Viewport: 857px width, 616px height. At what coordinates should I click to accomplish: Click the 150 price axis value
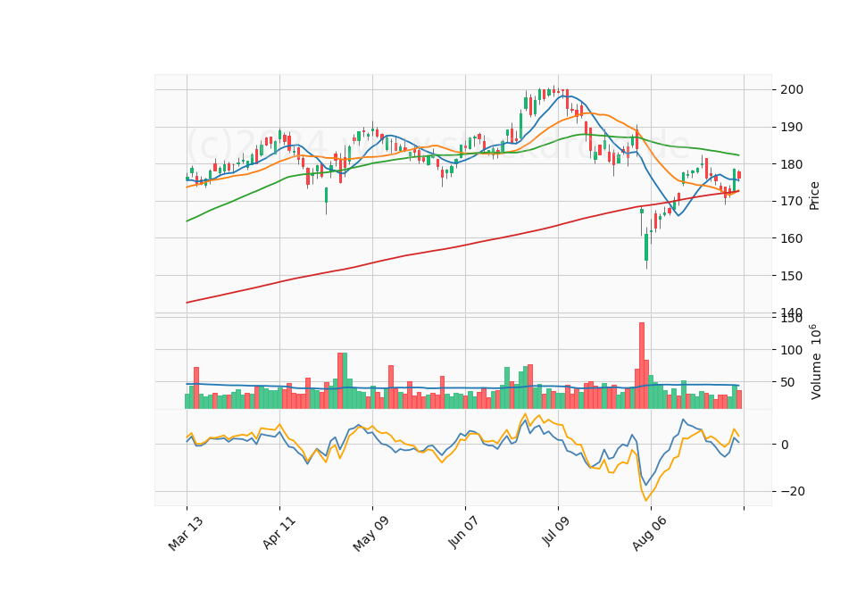(792, 276)
